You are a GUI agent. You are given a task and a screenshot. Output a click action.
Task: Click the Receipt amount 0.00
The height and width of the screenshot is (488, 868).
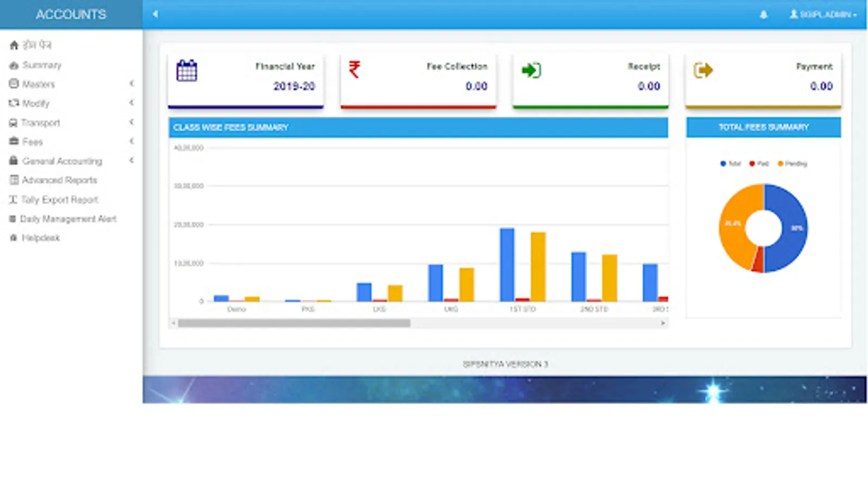(x=649, y=86)
